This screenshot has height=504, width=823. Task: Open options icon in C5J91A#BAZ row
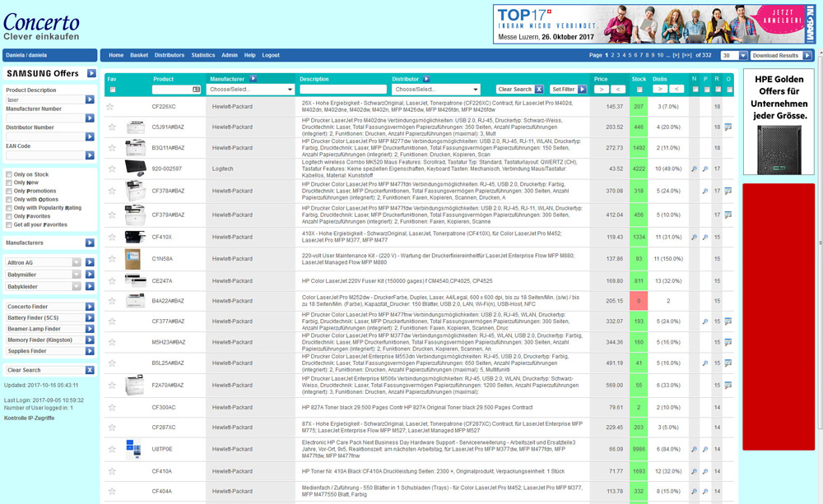pos(728,127)
